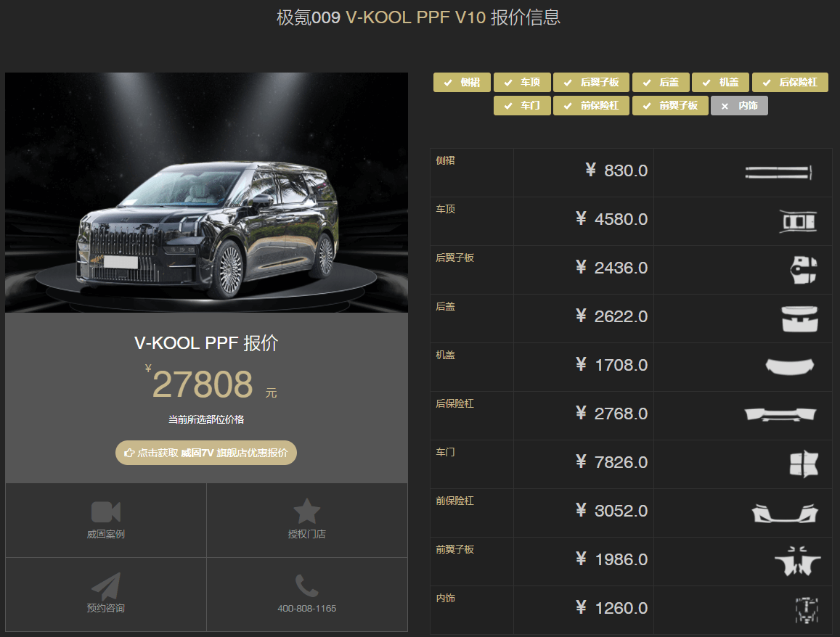The width and height of the screenshot is (840, 637).
Task: Click the 400-808-1165 phone number link
Action: coord(306,608)
